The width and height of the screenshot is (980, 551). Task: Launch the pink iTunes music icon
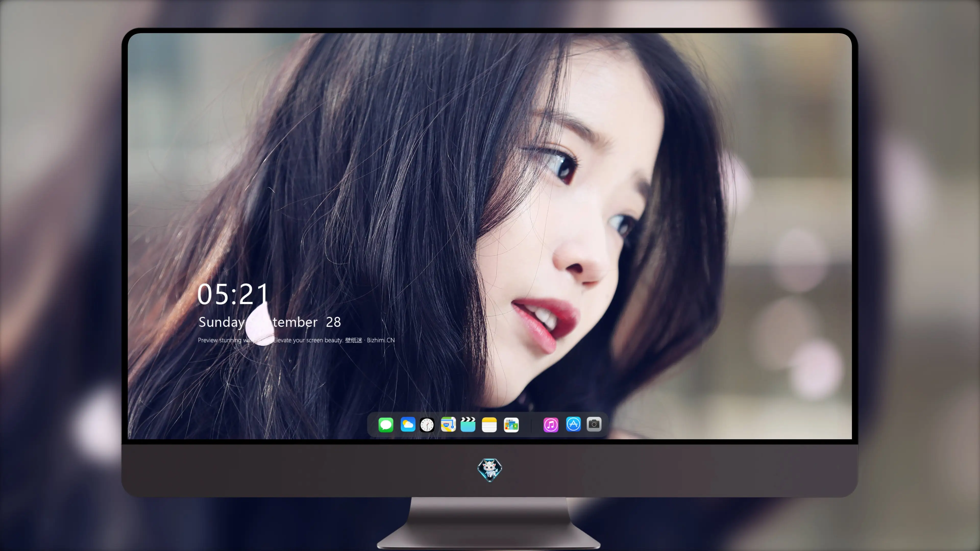[551, 425]
